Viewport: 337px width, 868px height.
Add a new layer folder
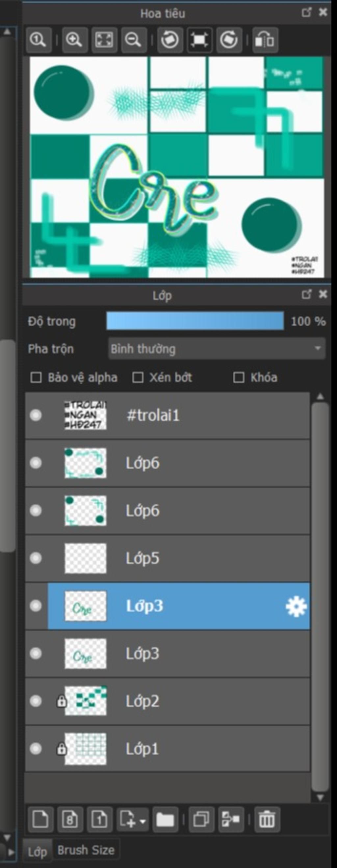[165, 819]
